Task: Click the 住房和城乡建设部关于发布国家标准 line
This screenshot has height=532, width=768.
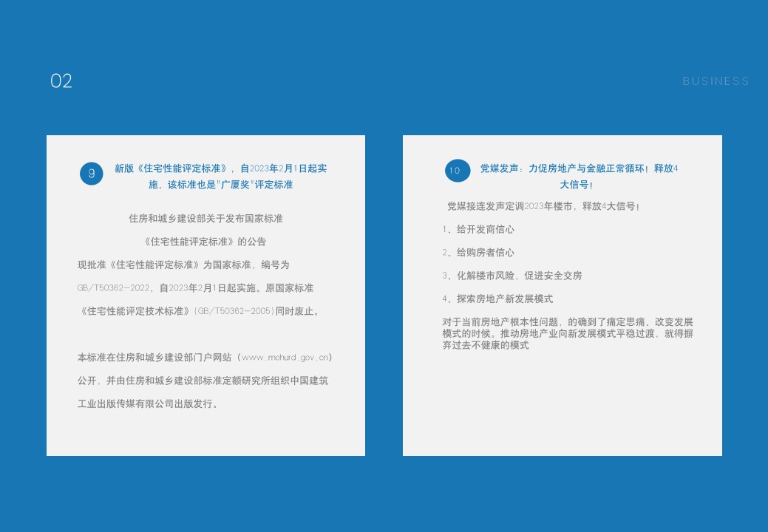Action: point(205,219)
